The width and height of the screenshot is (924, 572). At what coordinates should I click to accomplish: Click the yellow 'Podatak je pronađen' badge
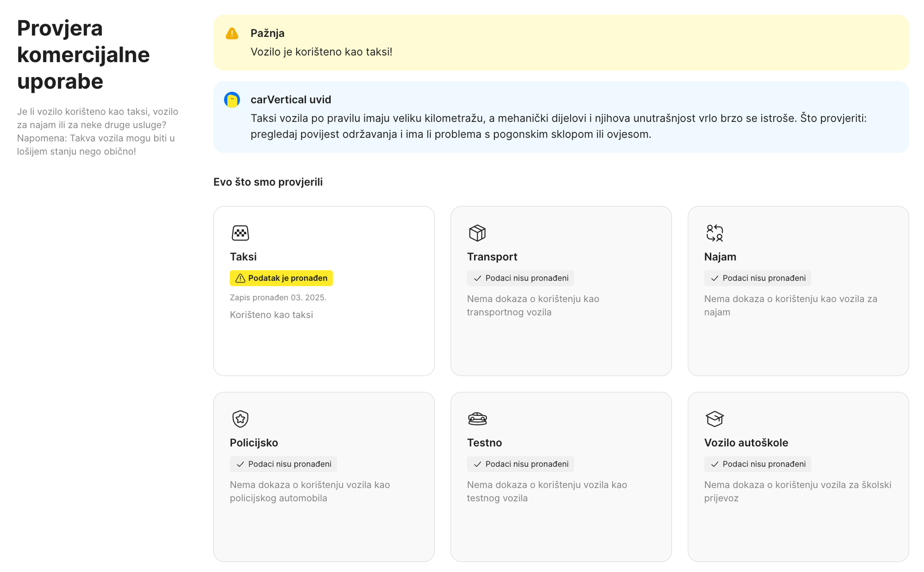[281, 278]
